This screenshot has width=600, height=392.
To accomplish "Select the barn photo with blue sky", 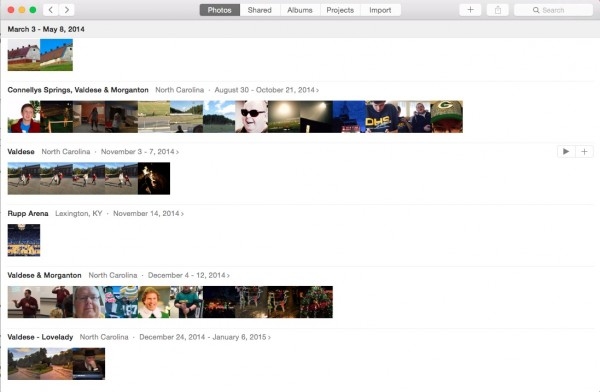I will tap(56, 55).
